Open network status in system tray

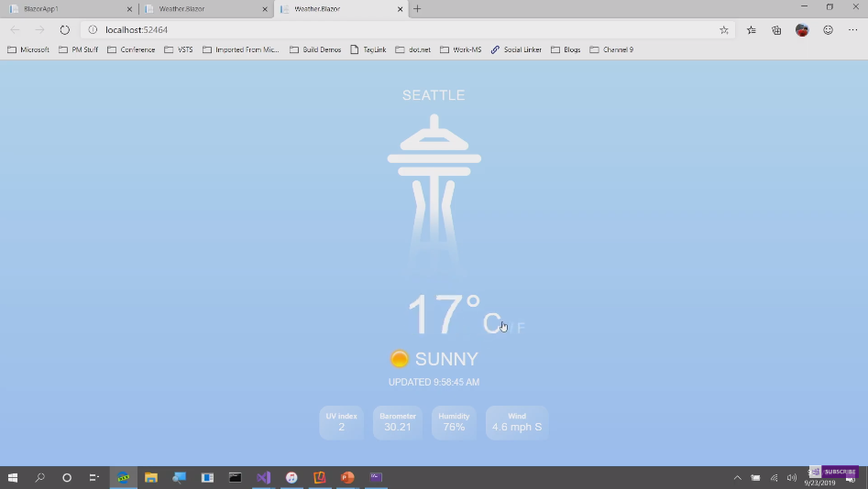[x=774, y=478]
